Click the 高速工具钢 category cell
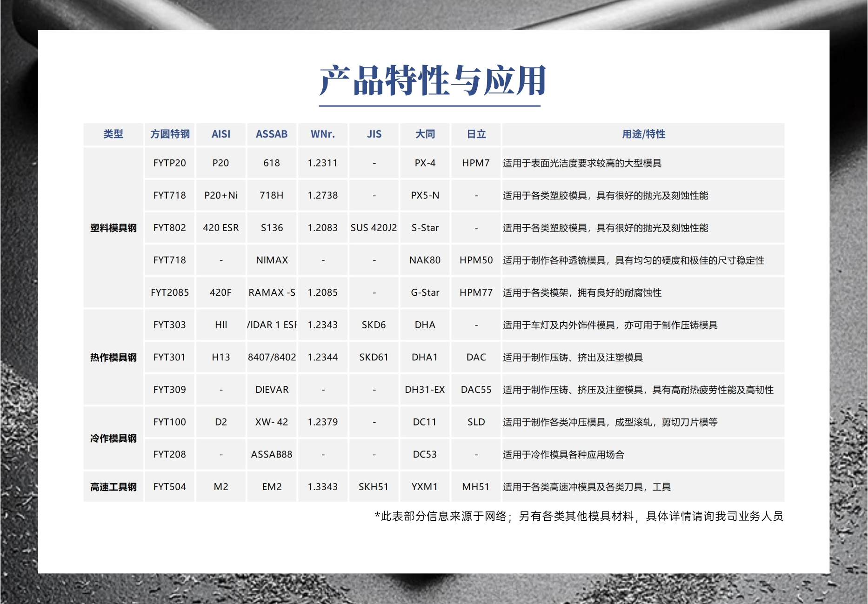 [114, 487]
